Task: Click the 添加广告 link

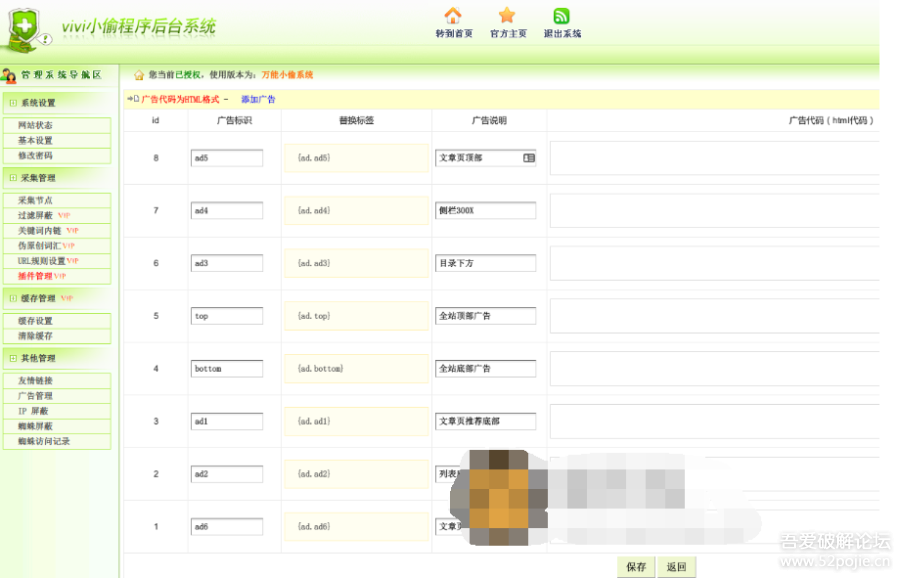Action: click(258, 100)
